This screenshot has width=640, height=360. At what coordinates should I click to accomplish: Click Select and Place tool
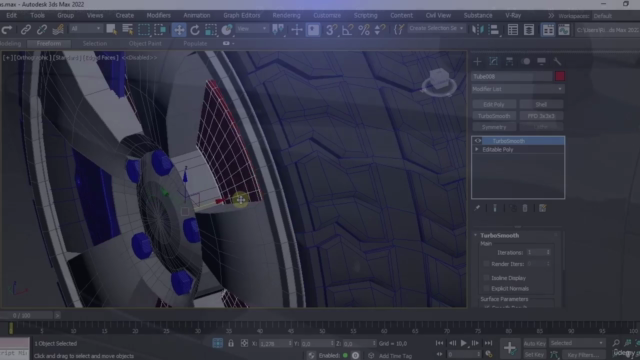click(x=227, y=29)
